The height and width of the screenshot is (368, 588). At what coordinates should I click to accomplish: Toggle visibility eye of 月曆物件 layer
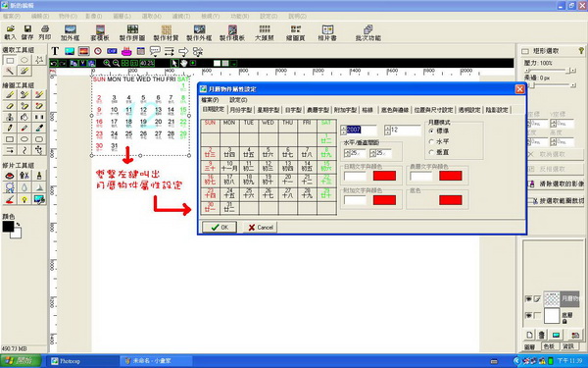529,299
